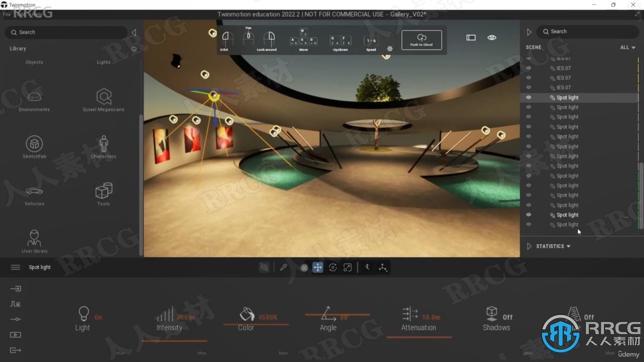Open the Vehicles library category
The image size is (644, 362).
[x=34, y=195]
